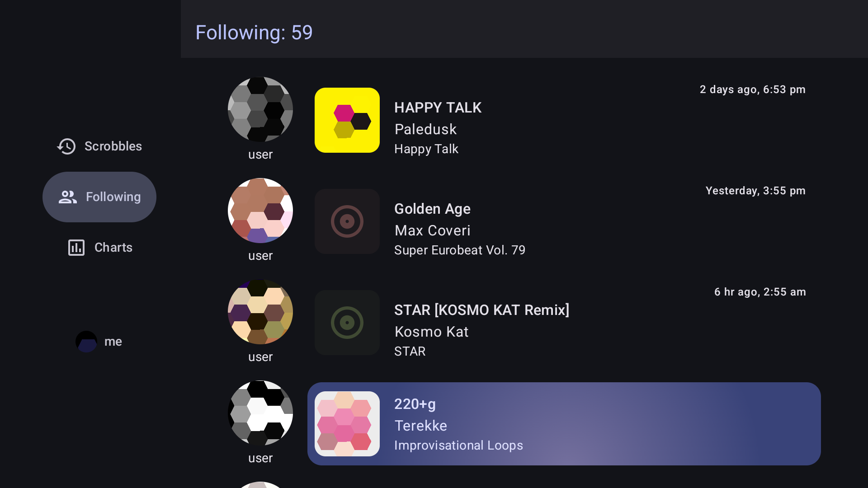Switch to the Scrobbles tab
The width and height of the screenshot is (868, 488).
(x=99, y=146)
